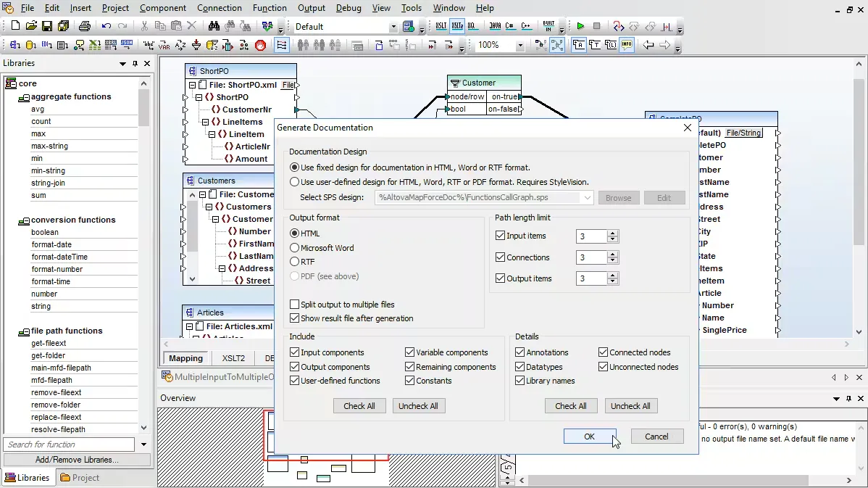Open the Select SPS design dropdown
Viewport: 868px width, 488px height.
click(x=587, y=198)
